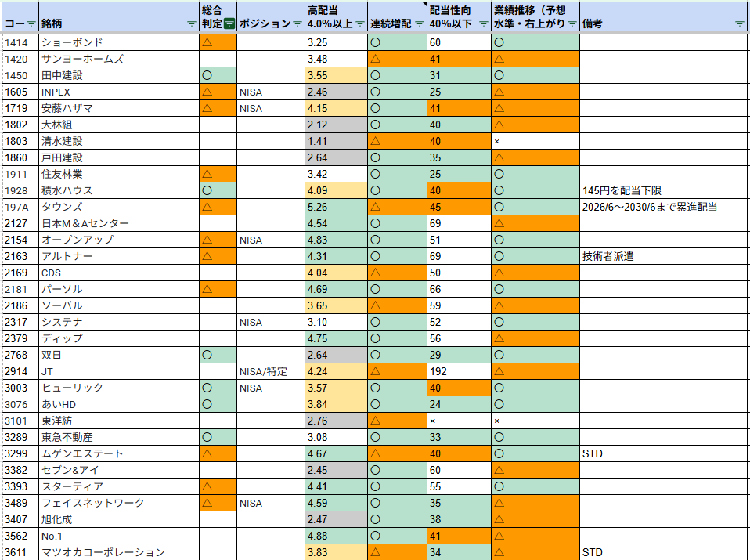
Task: Open the filter for 配当性向 40%以下 column
Action: coord(484,24)
